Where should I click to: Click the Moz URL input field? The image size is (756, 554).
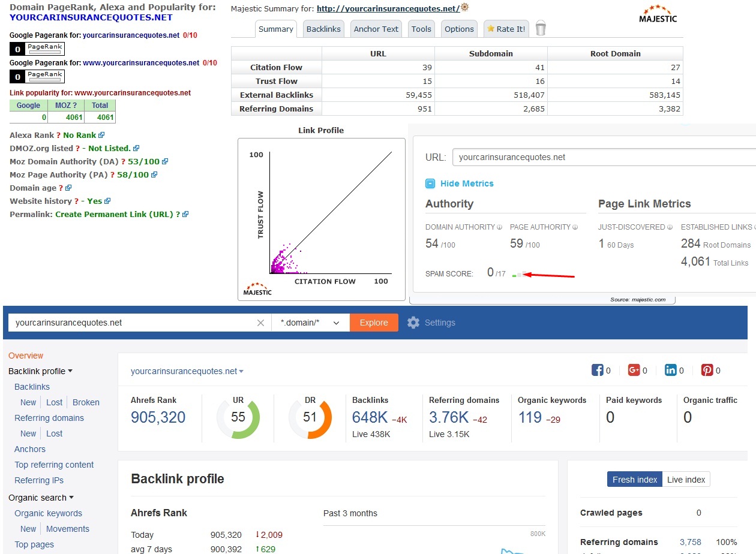click(603, 157)
